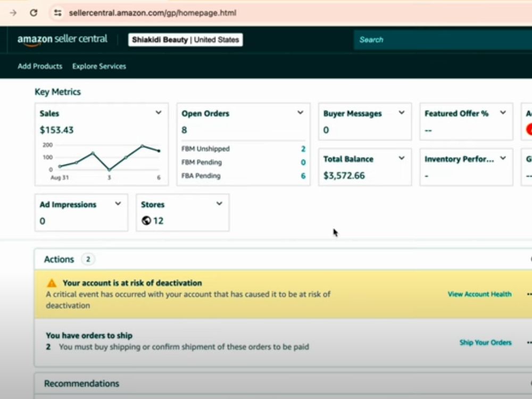Screen dimensions: 532x399
Task: Click the Amazon Seller Central logo
Action: click(62, 40)
